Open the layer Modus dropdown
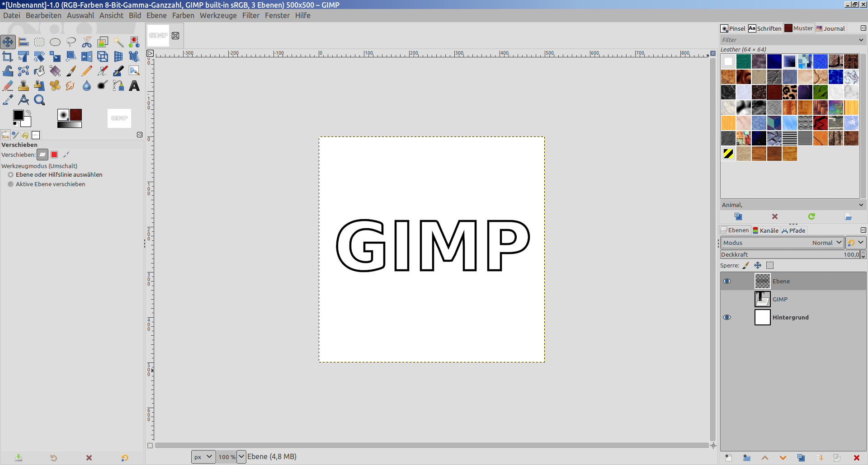Viewport: 868px width, 465px height. click(782, 243)
